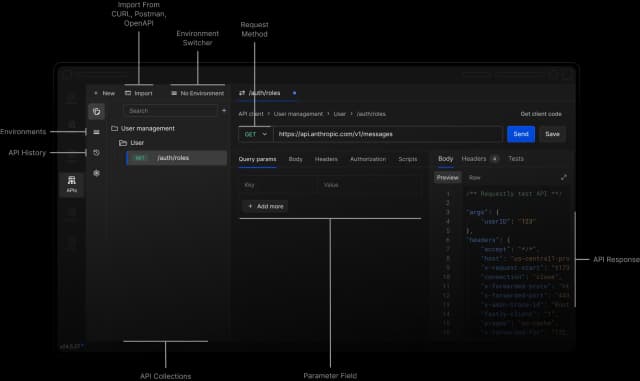This screenshot has height=381, width=640.
Task: Open the Environments icon in sidebar
Action: click(96, 132)
